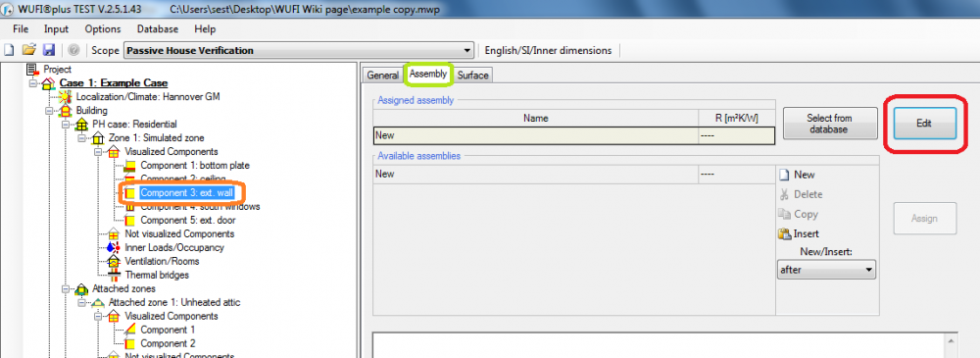Collapse the Visualized Components node under Zone 1
This screenshot has height=358, width=980.
(98, 151)
